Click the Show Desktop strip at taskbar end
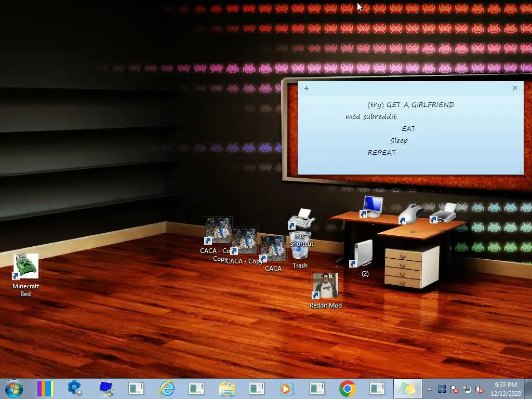 click(528, 389)
